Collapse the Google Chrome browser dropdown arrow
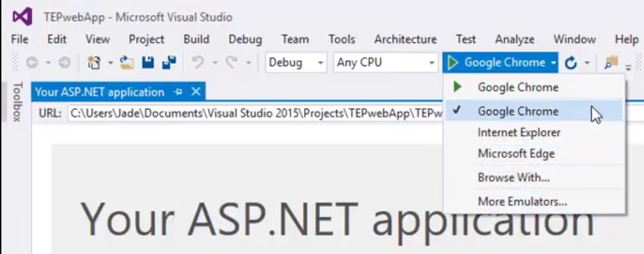Viewport: 644px width, 254px height. (554, 63)
